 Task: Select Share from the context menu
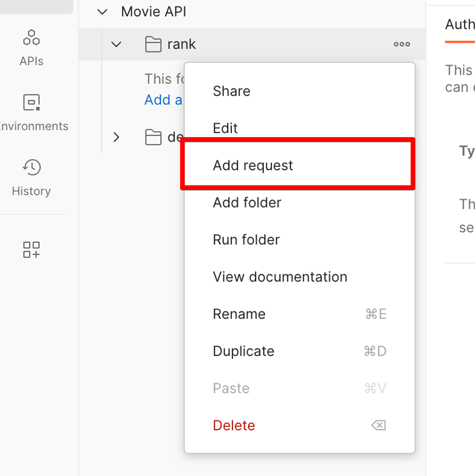tap(232, 91)
